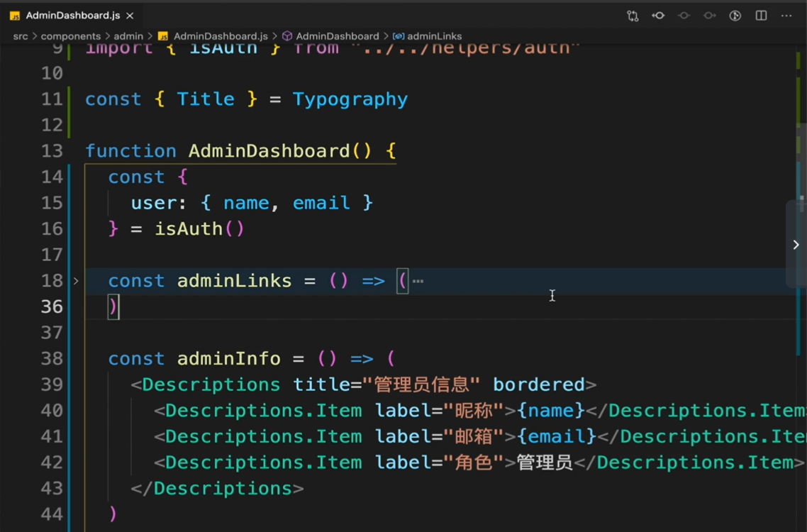Open the AdminDashboard function breadcrumb
Screen dimensions: 807x532
pos(337,36)
